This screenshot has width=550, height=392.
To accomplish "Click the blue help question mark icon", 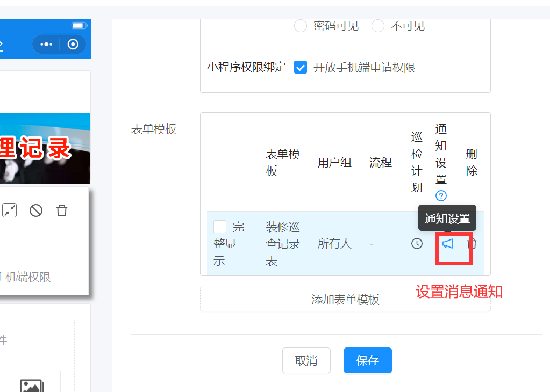I will [441, 195].
